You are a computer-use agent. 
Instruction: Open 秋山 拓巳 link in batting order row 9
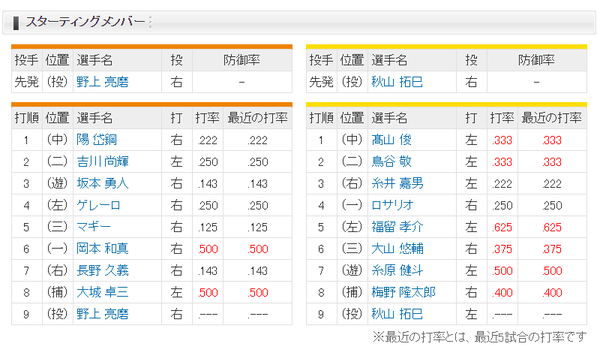click(x=397, y=314)
